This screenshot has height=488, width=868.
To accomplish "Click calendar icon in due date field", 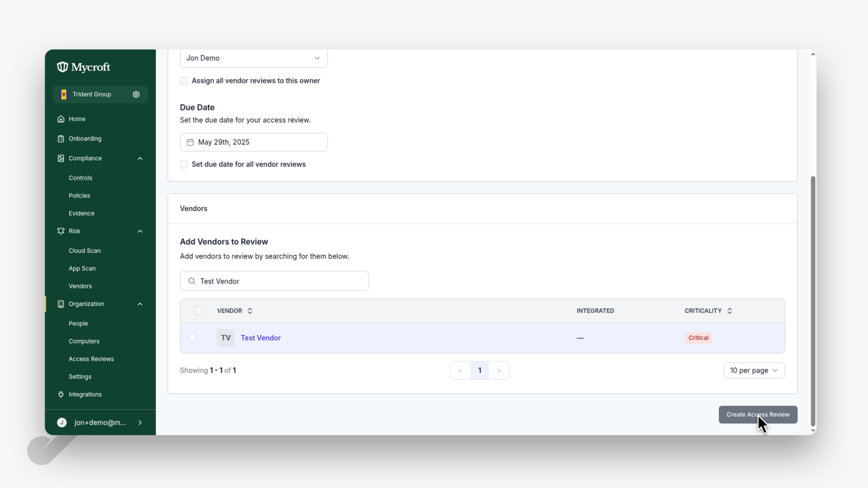I will click(x=190, y=142).
